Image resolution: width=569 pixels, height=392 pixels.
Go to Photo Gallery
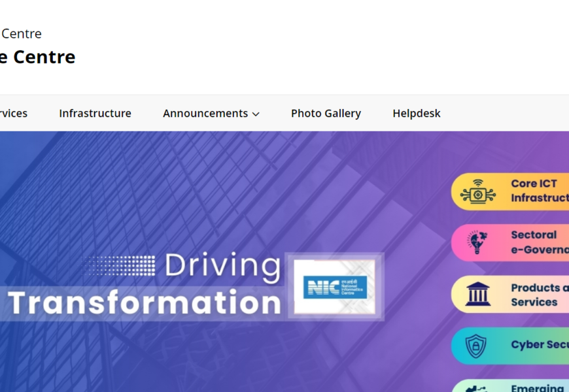click(x=326, y=113)
